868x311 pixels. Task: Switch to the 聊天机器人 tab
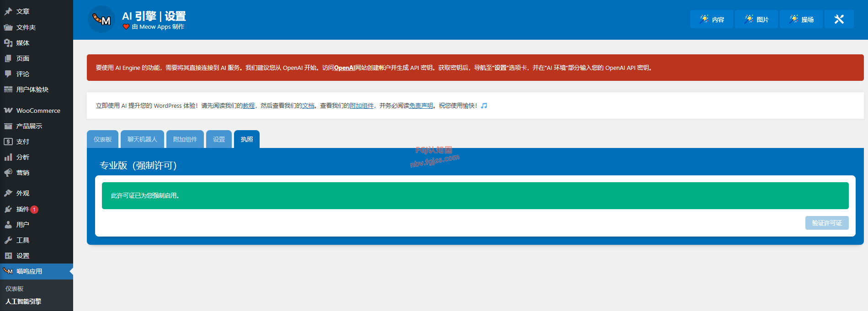142,139
